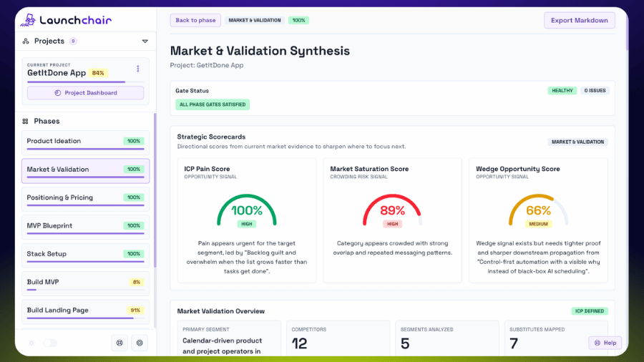Viewport: 644px width, 362px height.
Task: Select the Product Ideation phase
Action: click(85, 143)
